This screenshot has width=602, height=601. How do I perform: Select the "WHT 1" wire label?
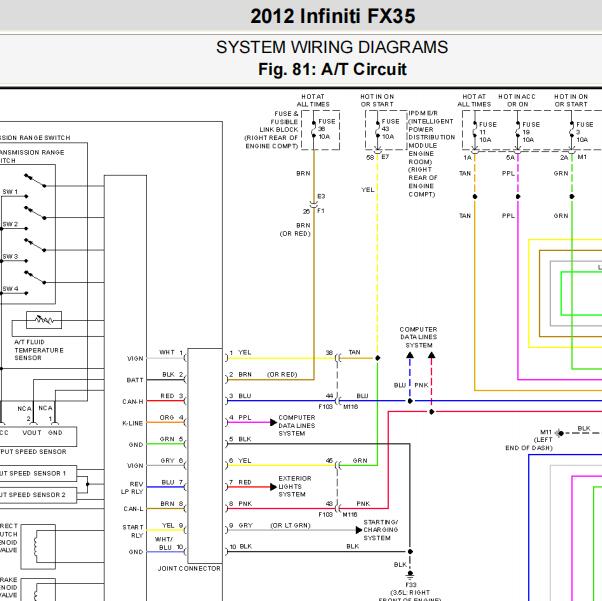point(171,353)
